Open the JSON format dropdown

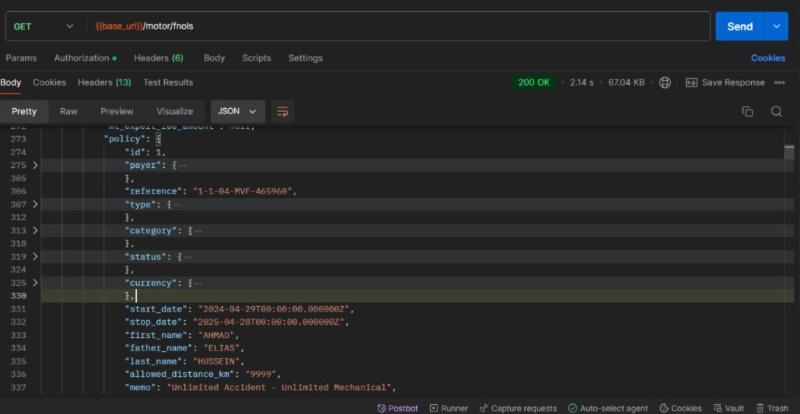pyautogui.click(x=237, y=111)
